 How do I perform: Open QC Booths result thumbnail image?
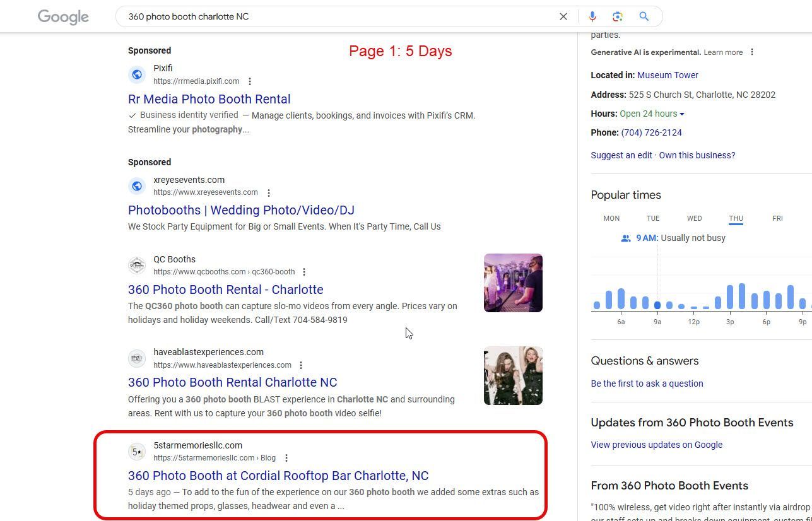pyautogui.click(x=513, y=283)
